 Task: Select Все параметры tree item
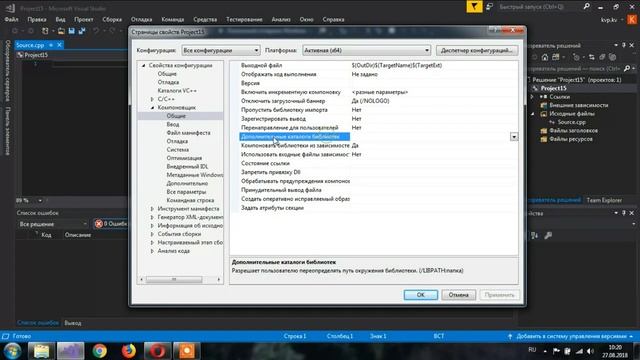[x=186, y=191]
